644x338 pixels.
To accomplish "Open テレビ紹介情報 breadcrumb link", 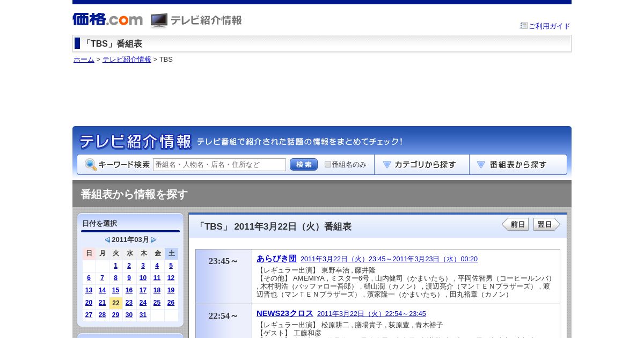I will (x=127, y=60).
